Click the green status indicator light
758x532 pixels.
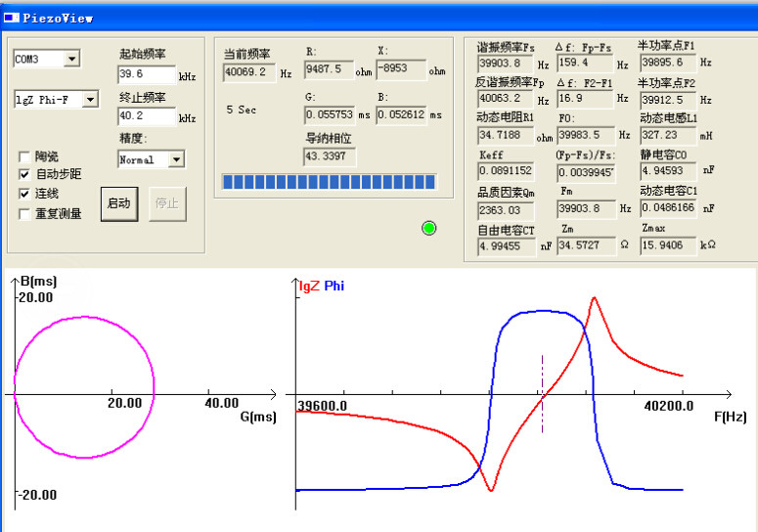coord(428,228)
